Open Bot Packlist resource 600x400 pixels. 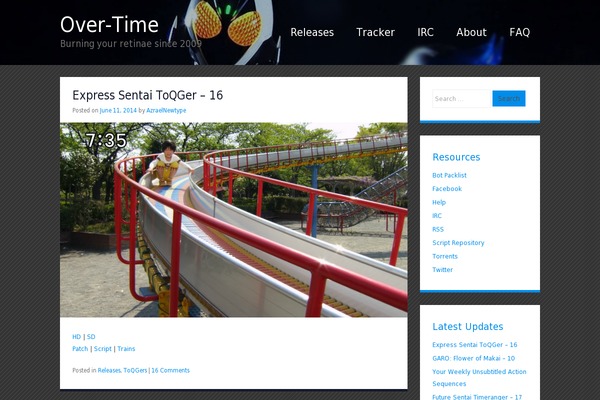click(x=449, y=175)
